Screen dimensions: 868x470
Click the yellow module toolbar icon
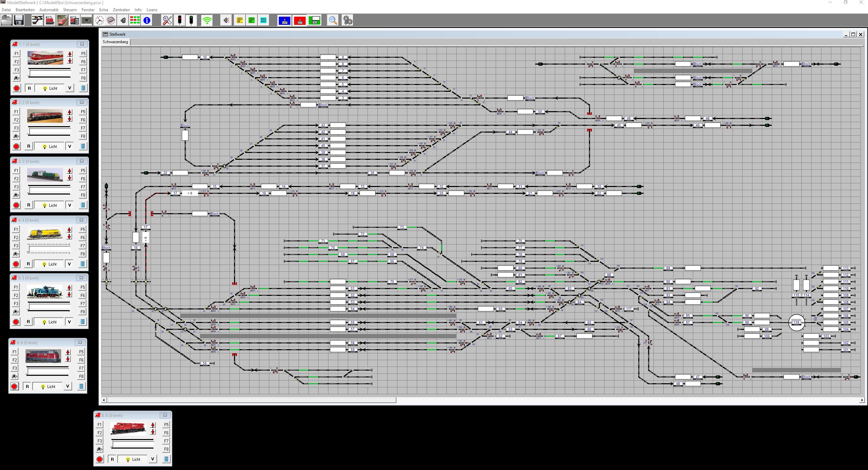pyautogui.click(x=239, y=20)
